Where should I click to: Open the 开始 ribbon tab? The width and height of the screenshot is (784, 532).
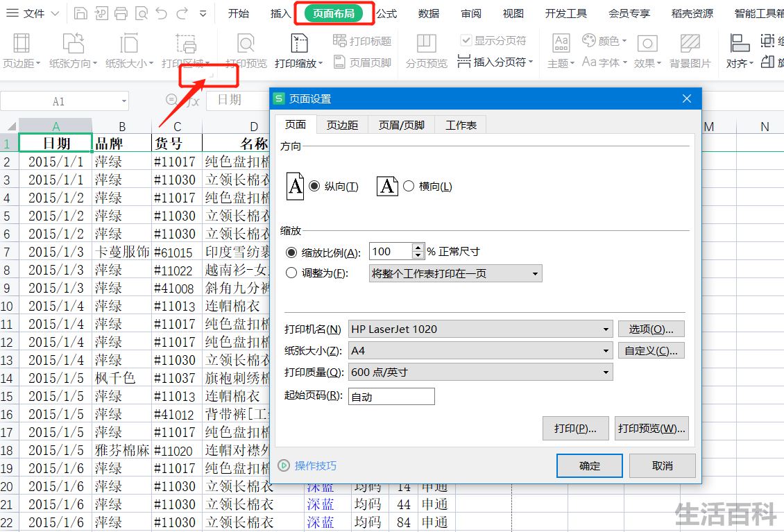(x=239, y=13)
